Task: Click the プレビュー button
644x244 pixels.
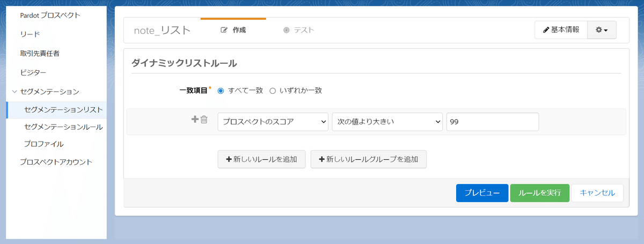Action: point(482,193)
